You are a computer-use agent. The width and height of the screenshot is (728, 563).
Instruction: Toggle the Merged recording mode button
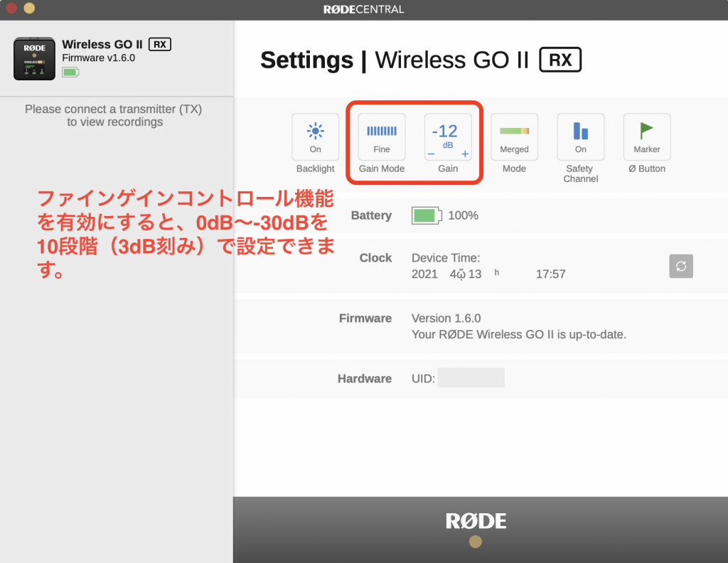pos(515,137)
